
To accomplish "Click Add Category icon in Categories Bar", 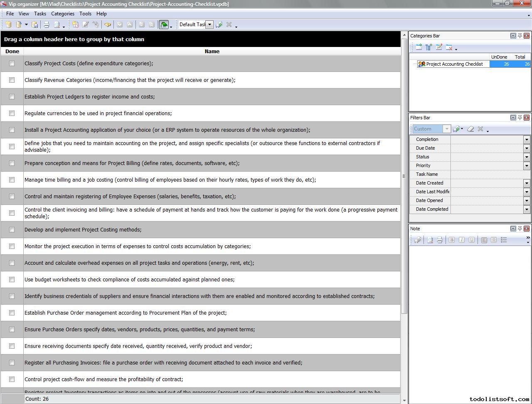I will (x=419, y=47).
